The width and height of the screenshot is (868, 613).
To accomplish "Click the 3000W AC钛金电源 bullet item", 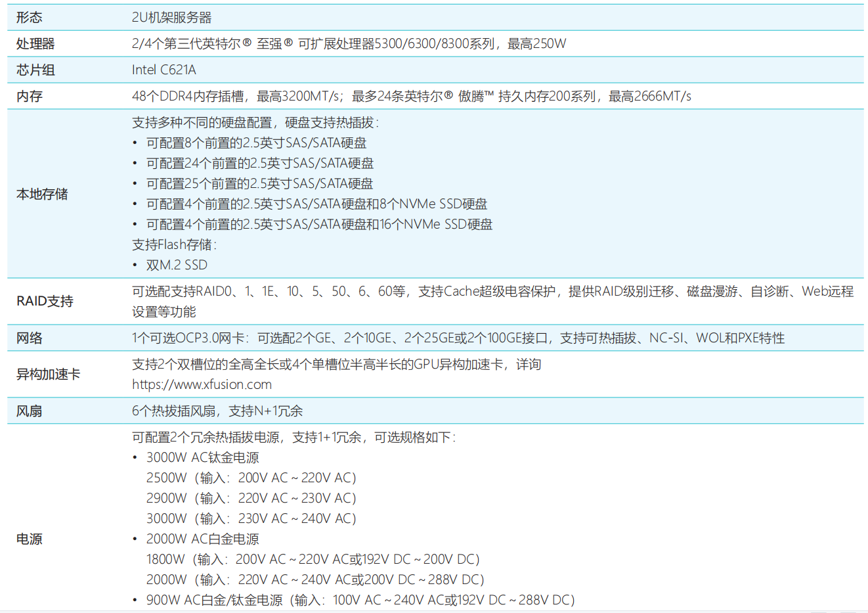I will 202,457.
